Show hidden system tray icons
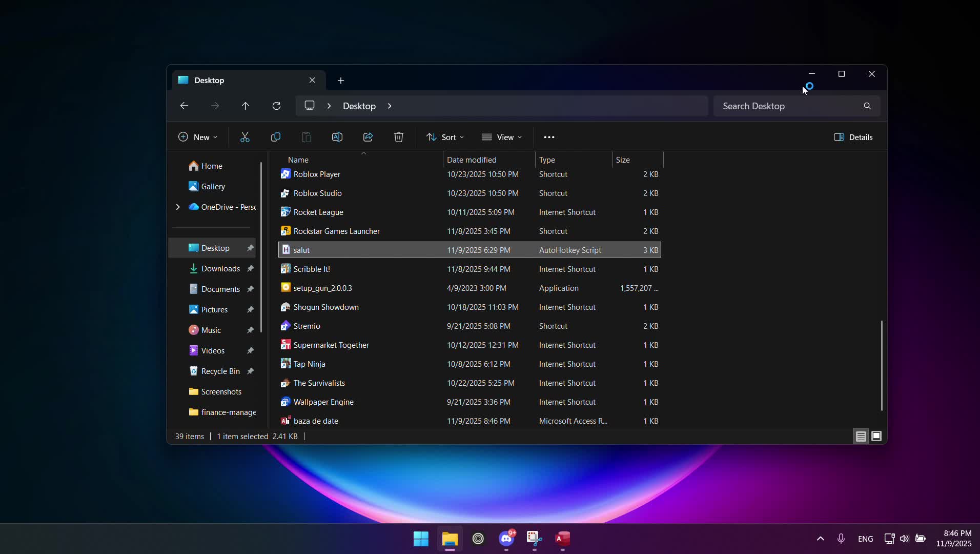Viewport: 980px width, 554px height. tap(821, 539)
